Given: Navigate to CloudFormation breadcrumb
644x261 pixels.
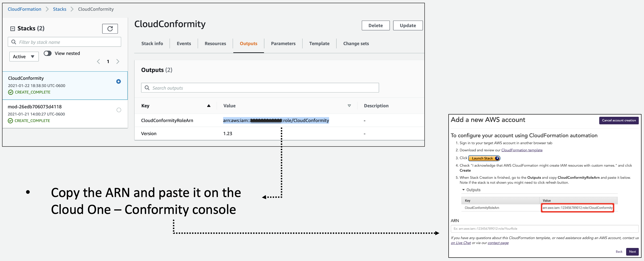Looking at the screenshot, I should (x=24, y=9).
